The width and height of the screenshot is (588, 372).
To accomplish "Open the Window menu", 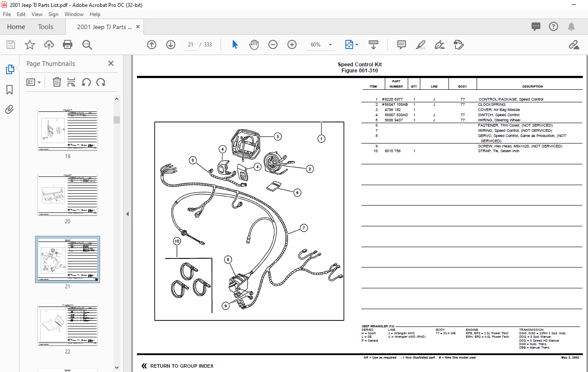I will 74,14.
